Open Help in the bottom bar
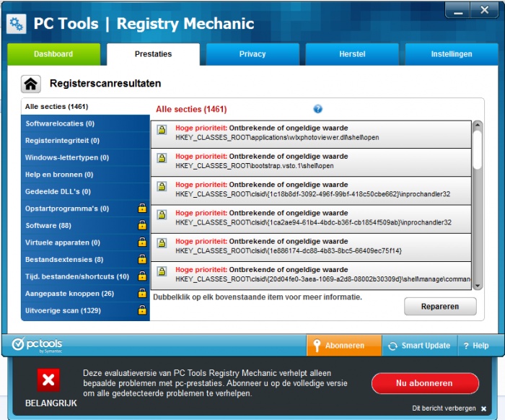The width and height of the screenshot is (505, 420). coord(476,346)
